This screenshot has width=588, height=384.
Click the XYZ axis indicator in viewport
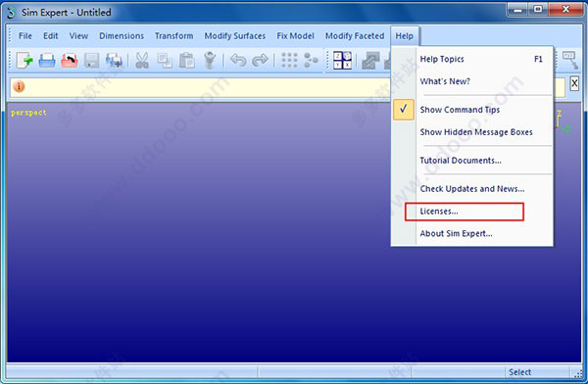[x=563, y=122]
